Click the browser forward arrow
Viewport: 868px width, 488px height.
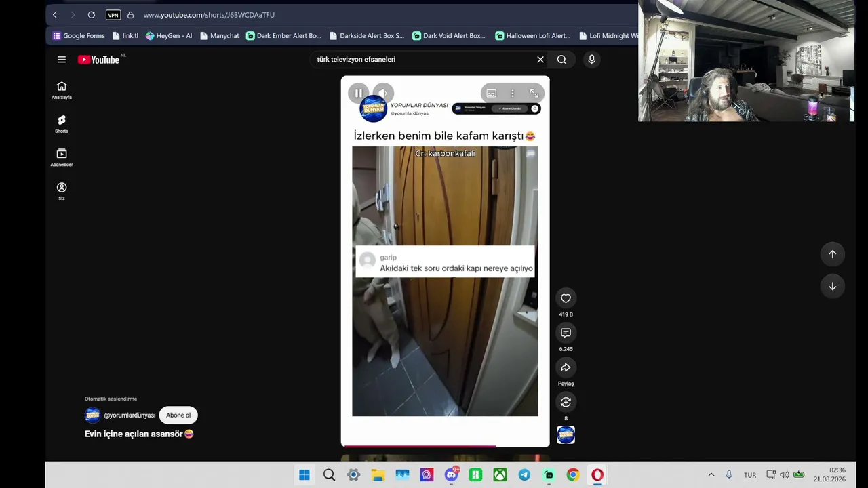[x=73, y=15]
